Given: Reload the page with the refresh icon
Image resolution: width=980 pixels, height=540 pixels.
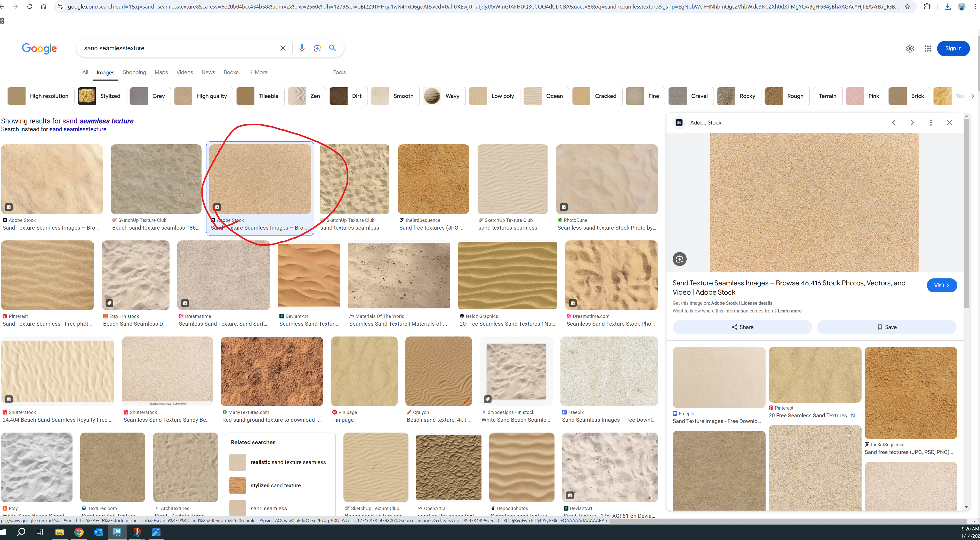Looking at the screenshot, I should tap(30, 6).
